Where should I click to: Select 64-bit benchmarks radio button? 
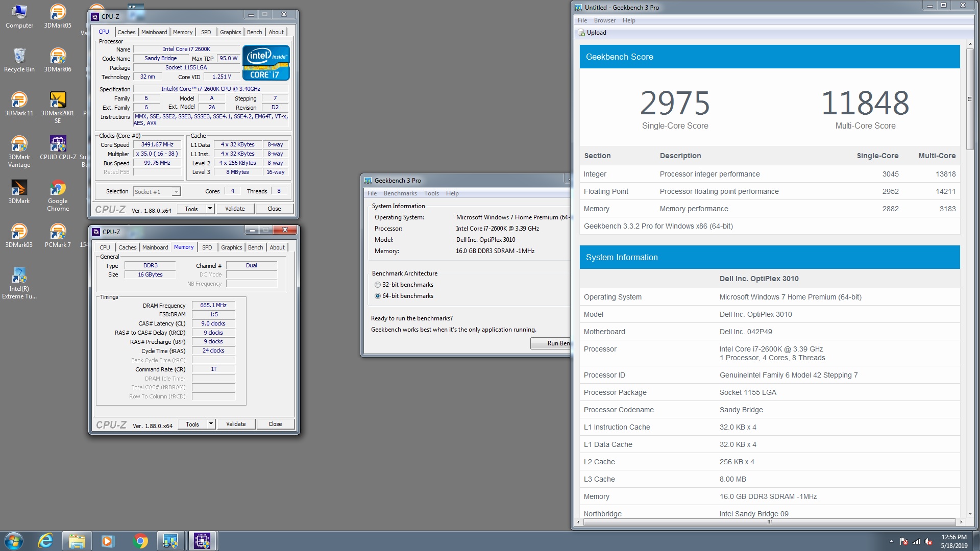378,296
